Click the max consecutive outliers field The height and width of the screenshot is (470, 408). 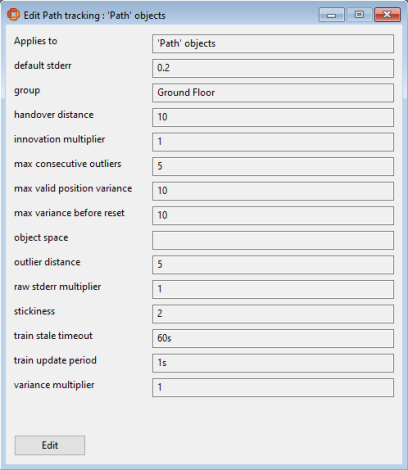[273, 166]
